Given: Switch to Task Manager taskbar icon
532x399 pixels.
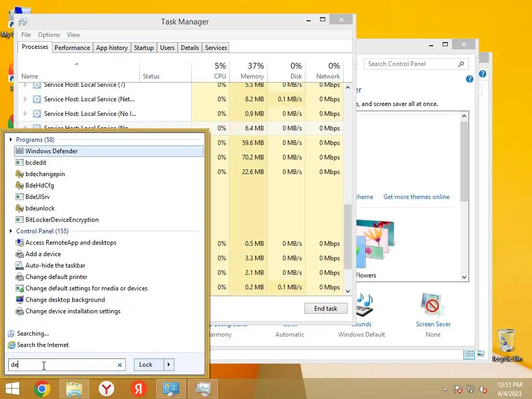Looking at the screenshot, I should (203, 389).
